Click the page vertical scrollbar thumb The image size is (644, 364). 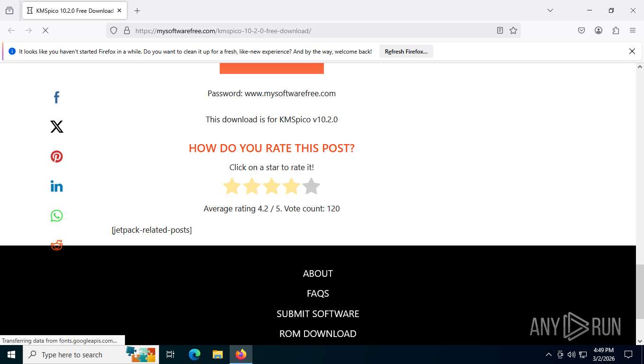pos(640,291)
